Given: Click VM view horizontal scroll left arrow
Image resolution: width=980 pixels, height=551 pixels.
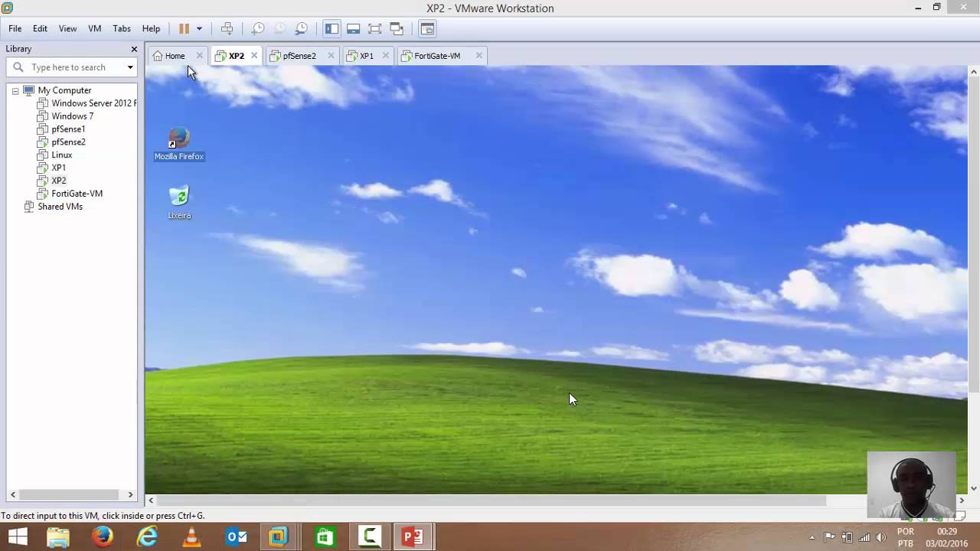Looking at the screenshot, I should coord(151,500).
